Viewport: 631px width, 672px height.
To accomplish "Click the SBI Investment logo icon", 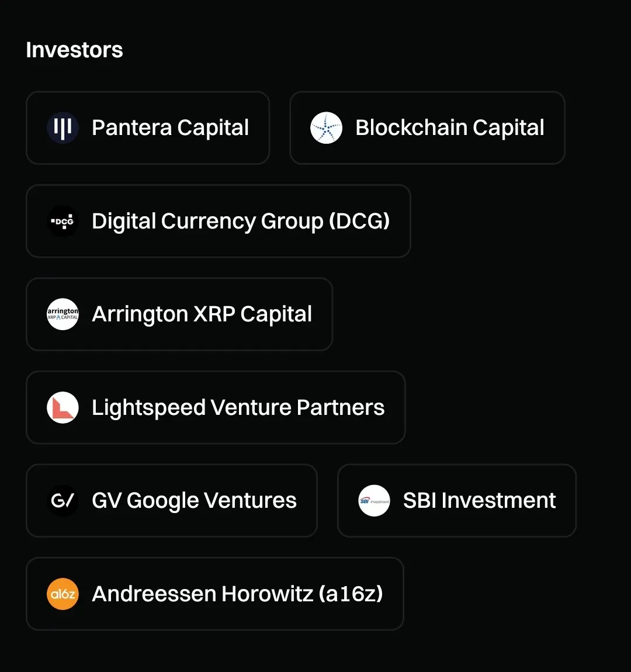I will pyautogui.click(x=374, y=501).
